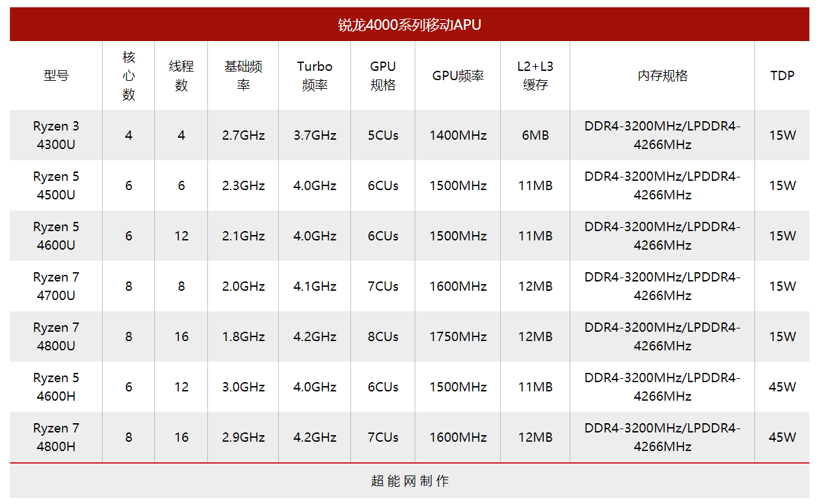Click the title 锐龙4000系列移动APU
820x504 pixels.
tap(409, 25)
